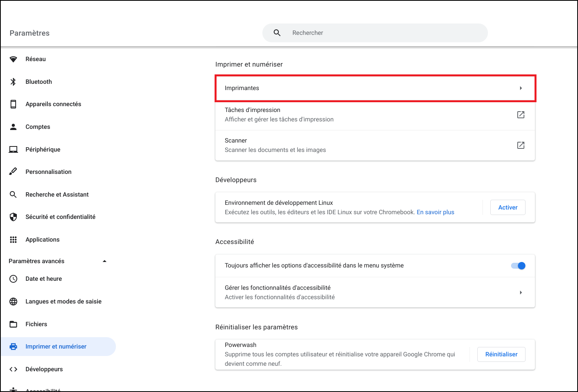This screenshot has width=578, height=392.
Task: Click the magnifier icon in search bar
Action: [277, 33]
